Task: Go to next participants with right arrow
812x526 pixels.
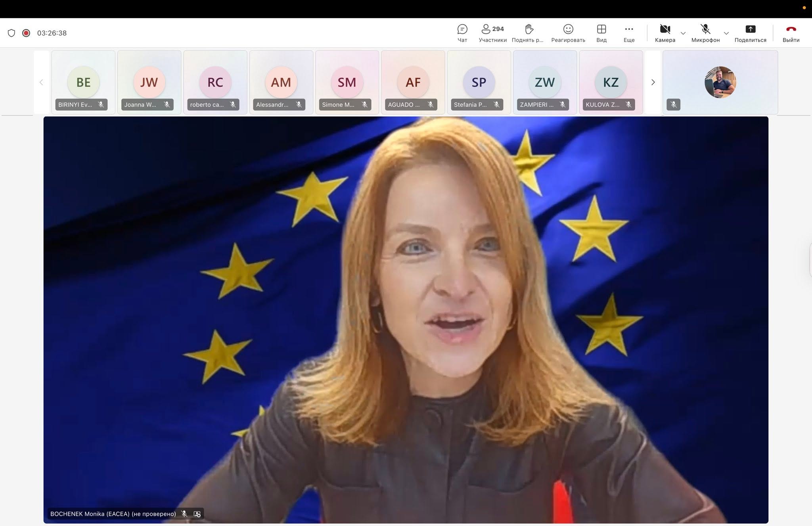Action: pyautogui.click(x=653, y=82)
